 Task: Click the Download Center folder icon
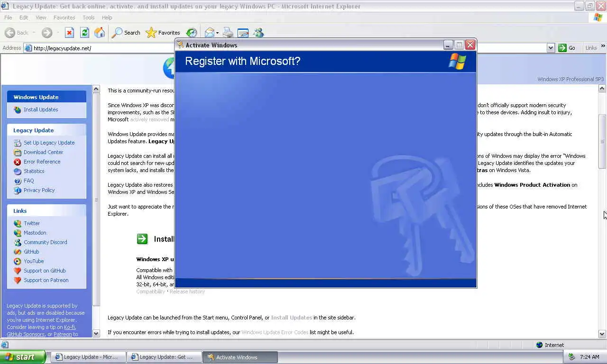point(18,152)
